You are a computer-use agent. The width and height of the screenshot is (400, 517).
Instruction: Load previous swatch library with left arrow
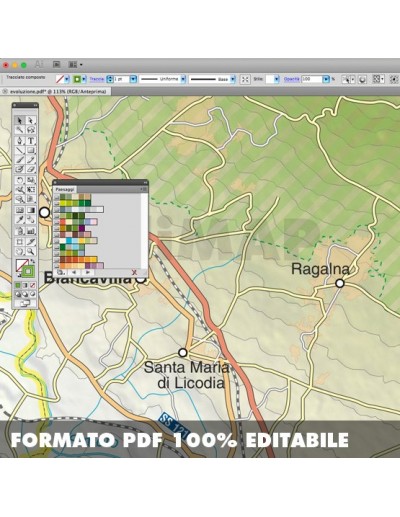click(74, 272)
